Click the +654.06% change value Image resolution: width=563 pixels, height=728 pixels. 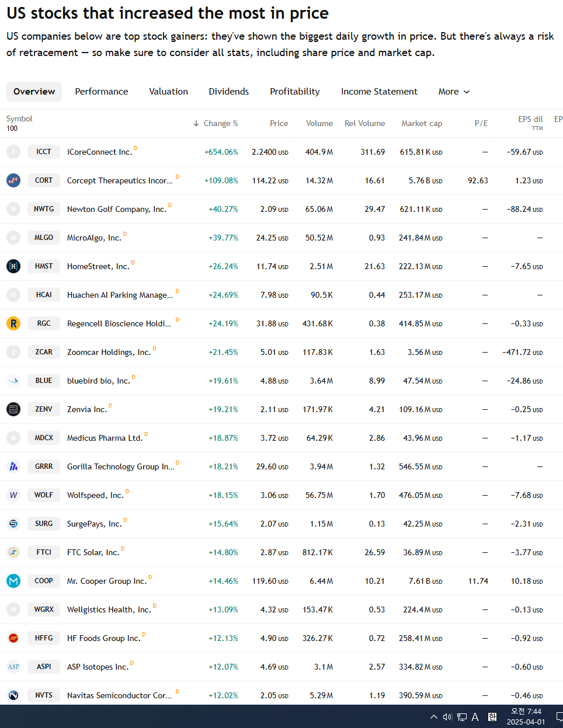click(221, 152)
